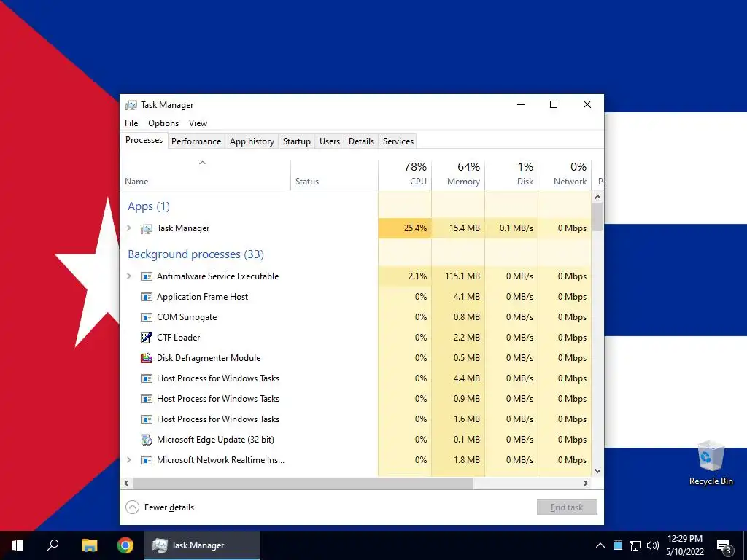Expand the Antimalware Service Executable row

click(x=128, y=276)
